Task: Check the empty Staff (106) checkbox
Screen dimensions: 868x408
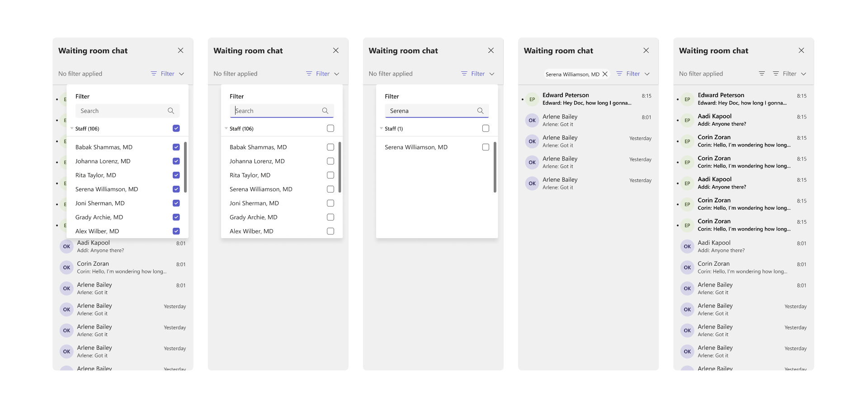Action: point(330,128)
